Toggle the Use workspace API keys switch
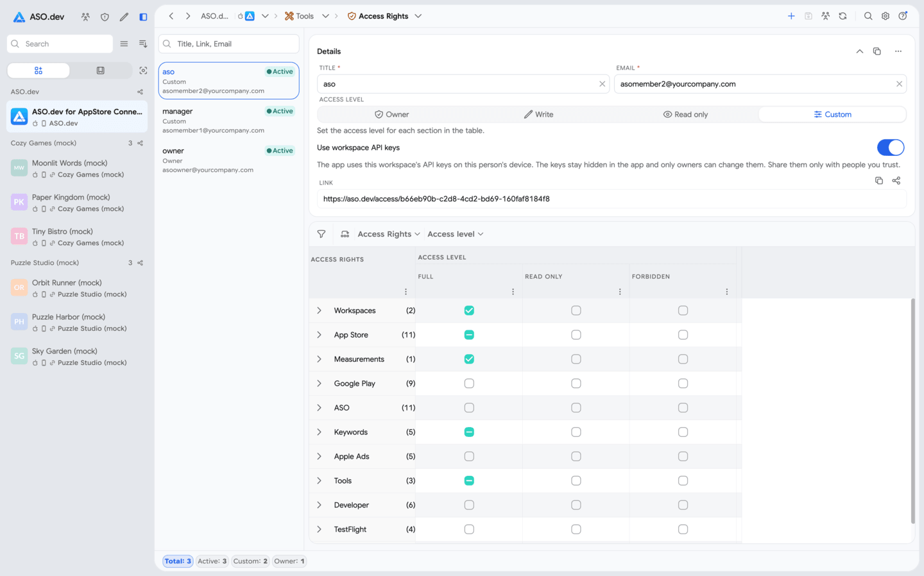 [x=891, y=148]
